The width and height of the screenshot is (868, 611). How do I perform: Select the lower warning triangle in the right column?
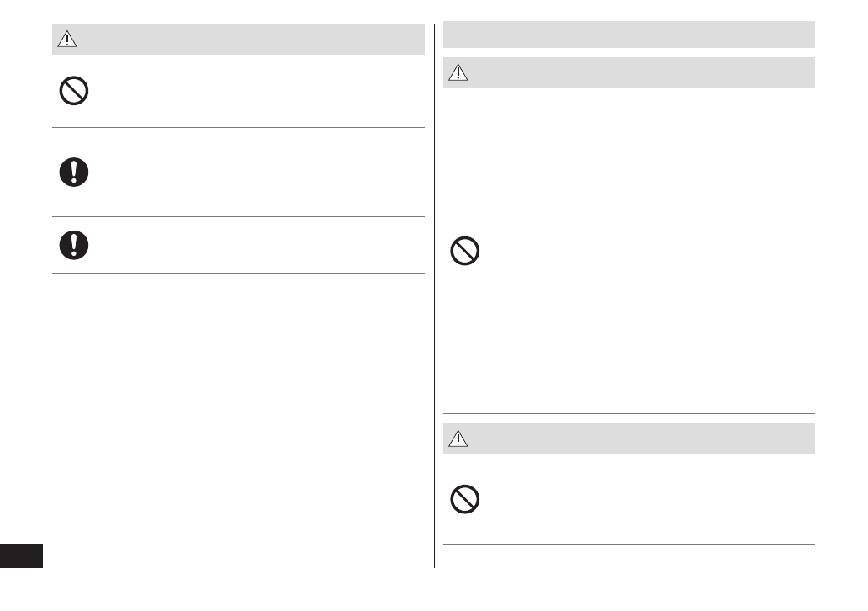pos(458,439)
